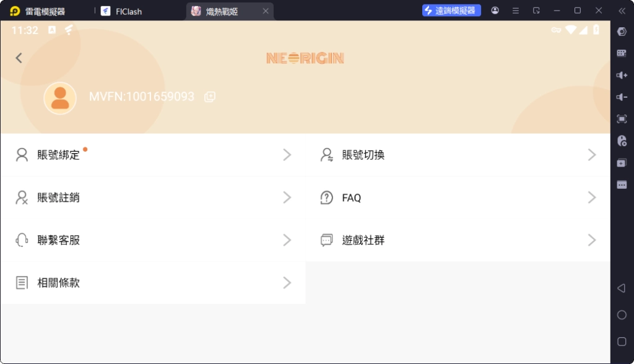Increase volume with sidebar speaker-plus icon

[x=621, y=75]
